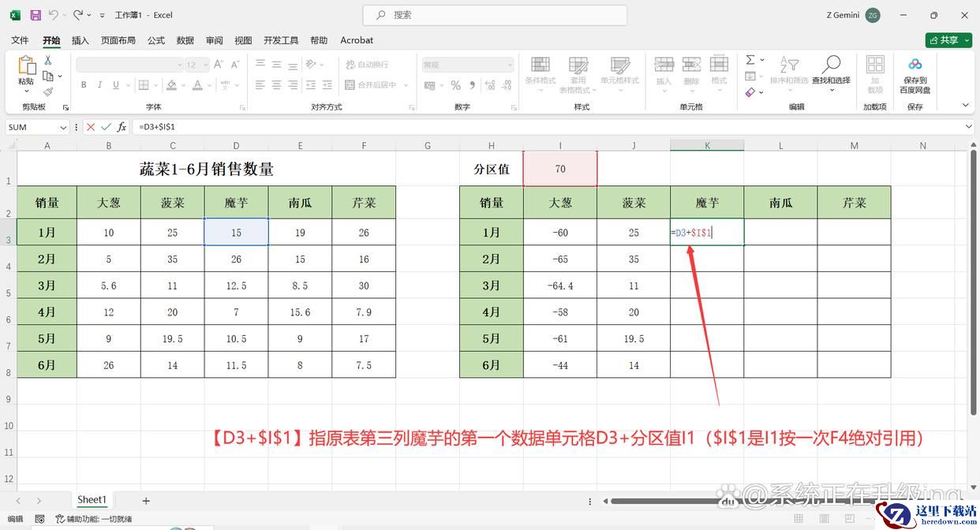Confirm formula with Enter checkmark

[x=106, y=127]
